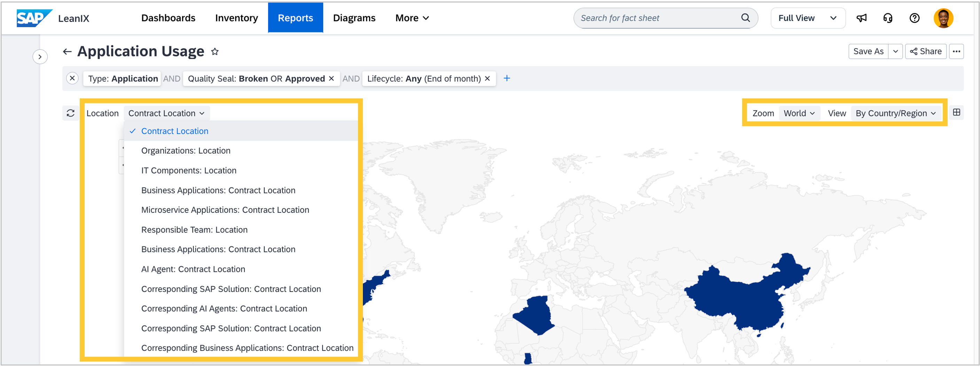Remove the Quality Seal filter
The image size is (980, 367).
[x=331, y=78]
